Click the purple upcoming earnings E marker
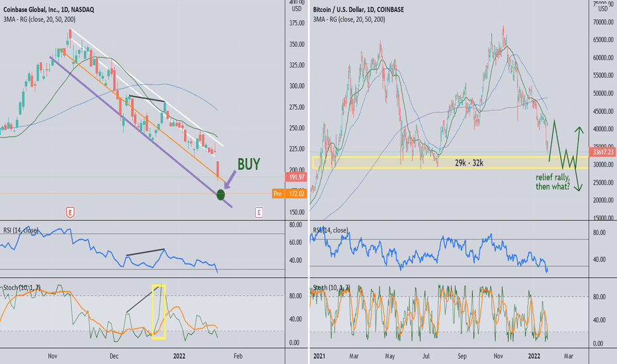The width and height of the screenshot is (617, 364). (259, 212)
